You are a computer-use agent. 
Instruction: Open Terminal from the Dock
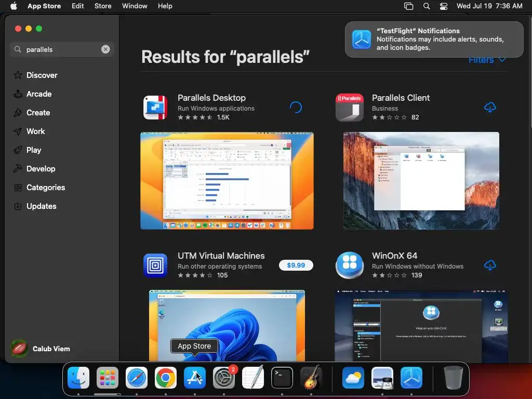click(x=282, y=378)
